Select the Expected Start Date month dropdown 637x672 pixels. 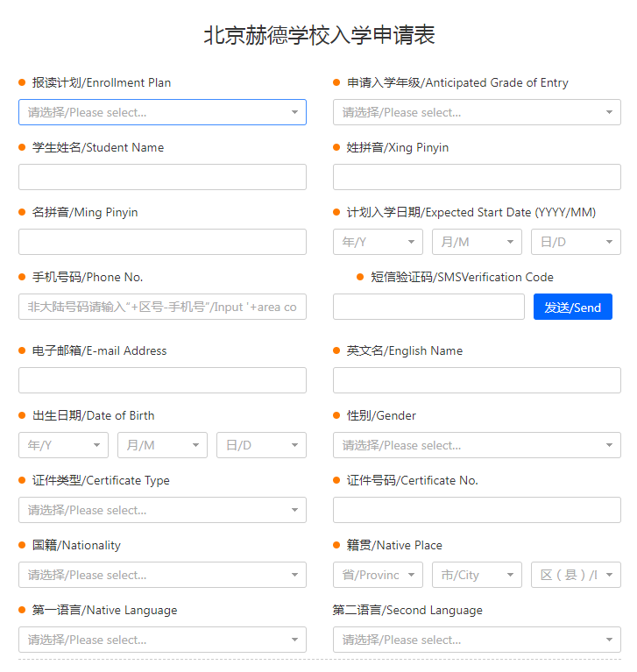pyautogui.click(x=477, y=242)
